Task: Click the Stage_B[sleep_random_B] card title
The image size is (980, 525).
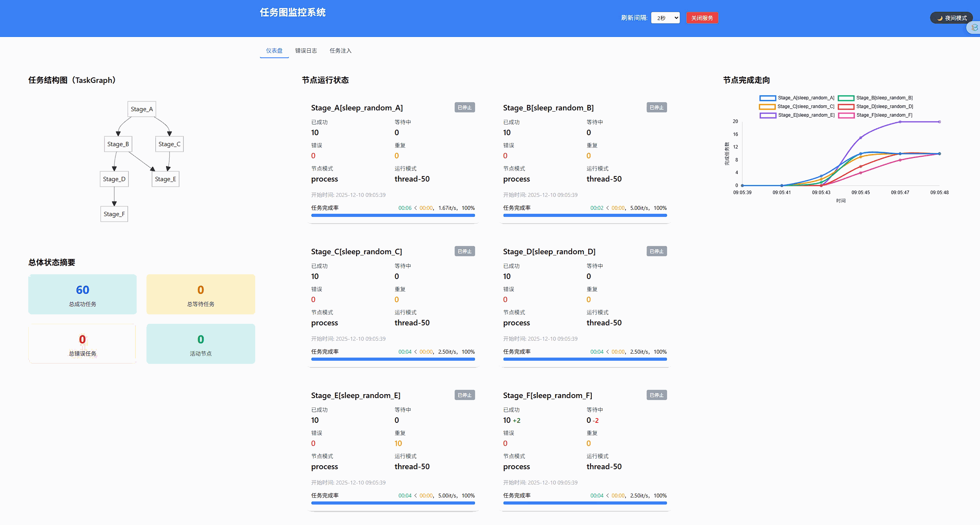Action: [x=549, y=108]
